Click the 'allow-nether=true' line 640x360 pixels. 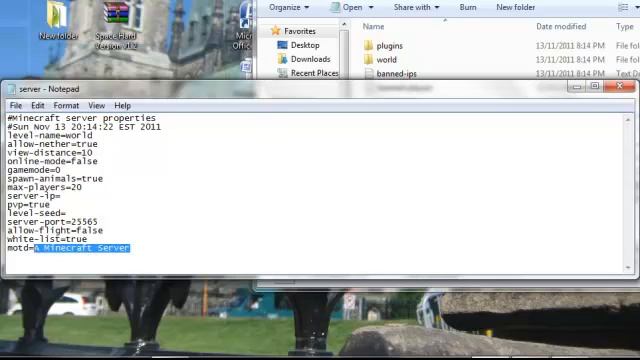pyautogui.click(x=52, y=144)
